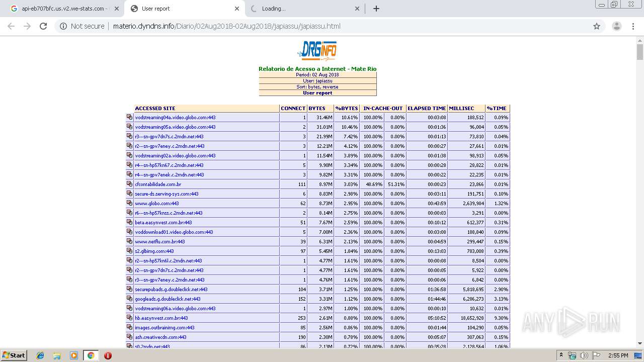This screenshot has height=362, width=644.
Task: Click the detail icon beside r3---sn-gpv7dn7s.c.2mdn.net:443
Action: 129,136
